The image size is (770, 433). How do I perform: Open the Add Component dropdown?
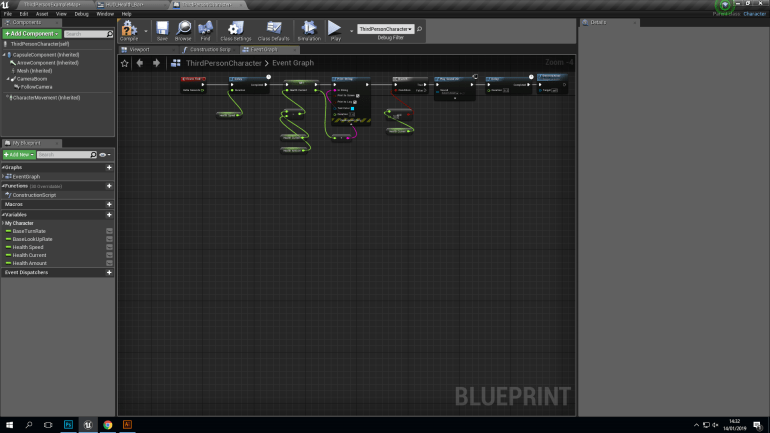click(x=32, y=34)
